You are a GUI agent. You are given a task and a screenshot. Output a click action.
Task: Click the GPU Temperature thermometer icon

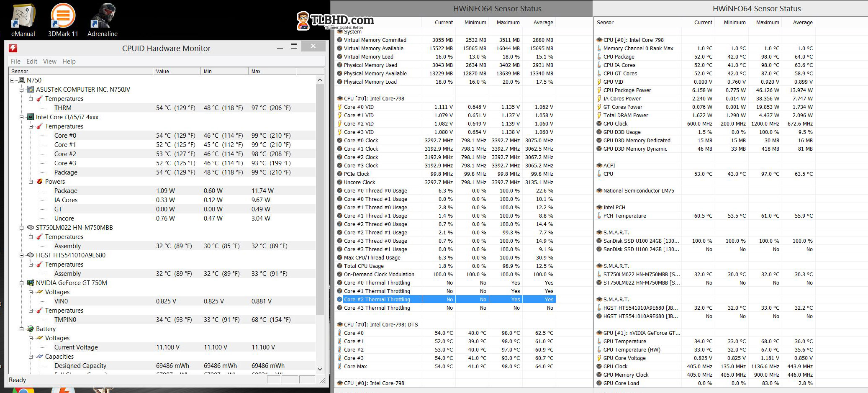click(x=599, y=342)
